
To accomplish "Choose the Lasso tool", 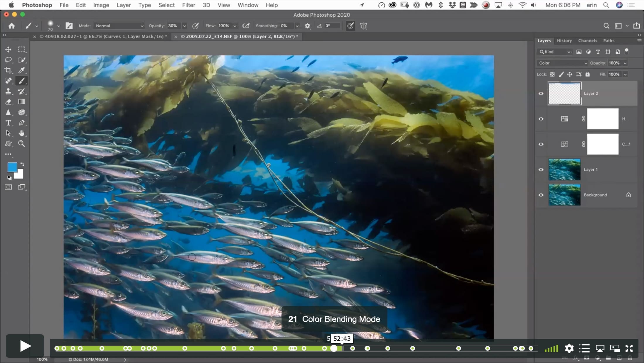I will click(x=8, y=60).
